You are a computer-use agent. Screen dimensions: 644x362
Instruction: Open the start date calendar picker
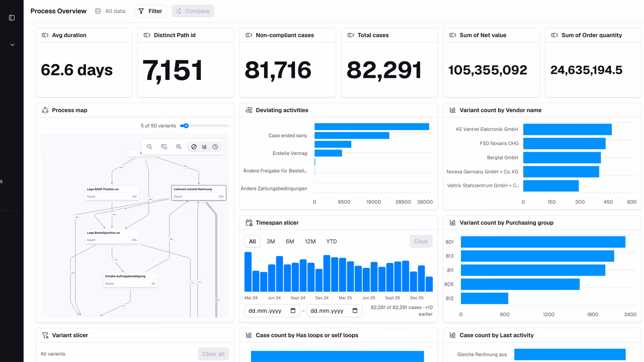click(x=293, y=311)
